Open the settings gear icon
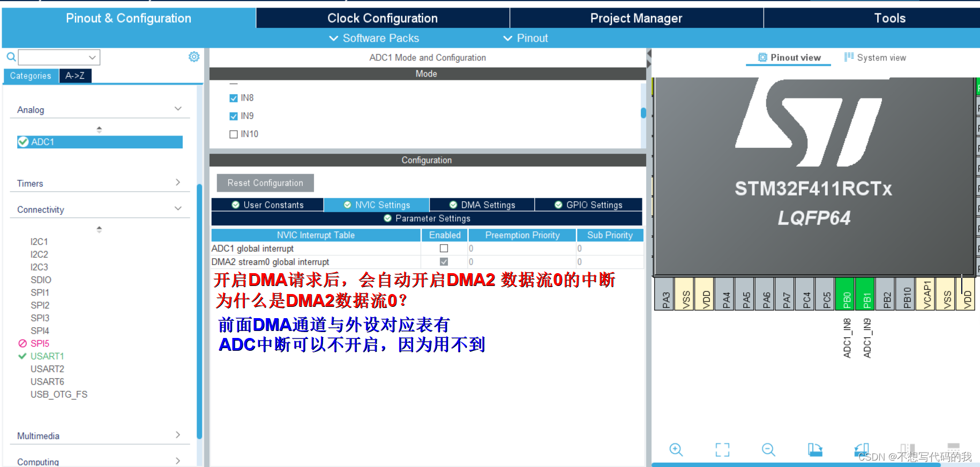 pos(194,57)
